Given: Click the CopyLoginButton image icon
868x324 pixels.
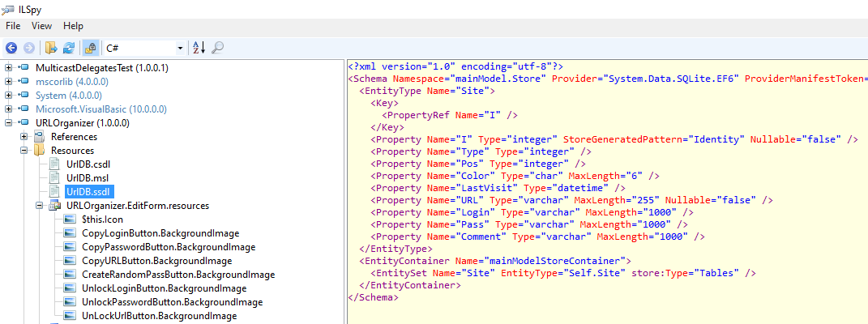Looking at the screenshot, I should pyautogui.click(x=70, y=233).
